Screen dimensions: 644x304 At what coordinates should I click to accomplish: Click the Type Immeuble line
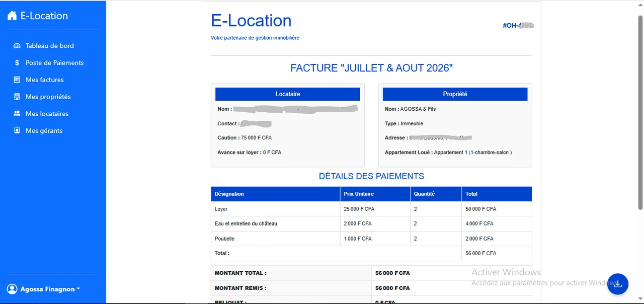point(404,124)
